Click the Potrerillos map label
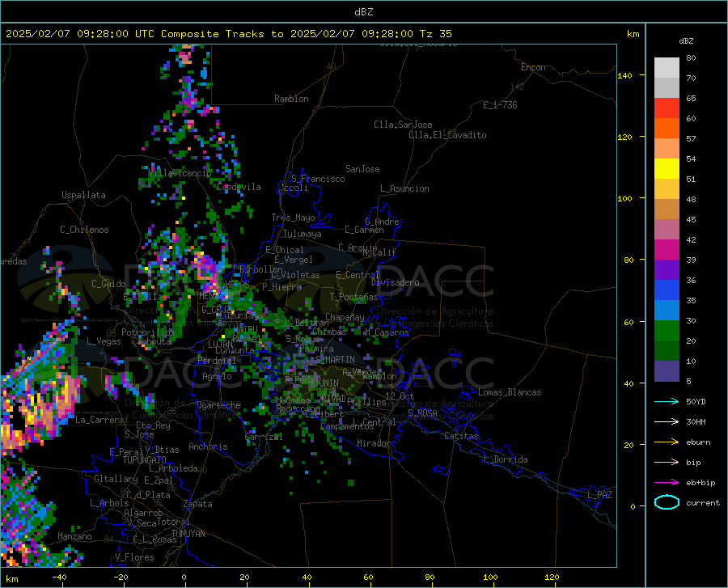Image resolution: width=728 pixels, height=588 pixels. click(148, 332)
